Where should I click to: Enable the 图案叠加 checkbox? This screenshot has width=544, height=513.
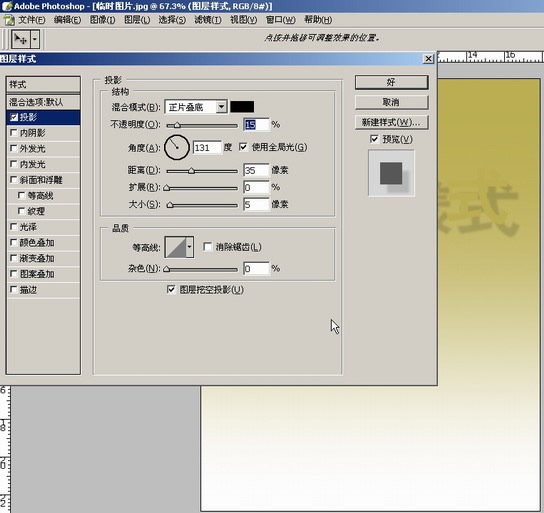(14, 274)
